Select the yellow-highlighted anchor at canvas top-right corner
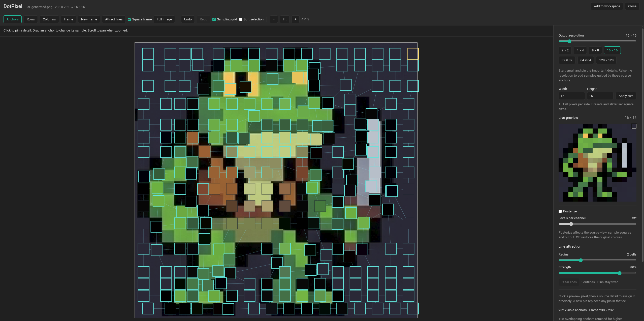Screen dimensions: 644x321 point(413,54)
